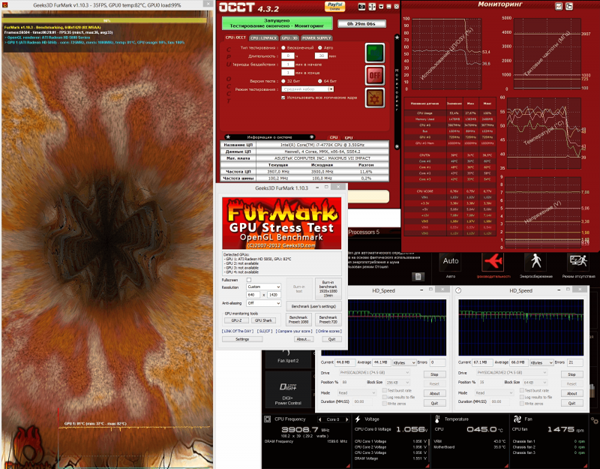Image resolution: width=600 pixels, height=469 pixels.
Task: Toggle the Fullscreen checkbox in FurMark
Action: (x=249, y=280)
